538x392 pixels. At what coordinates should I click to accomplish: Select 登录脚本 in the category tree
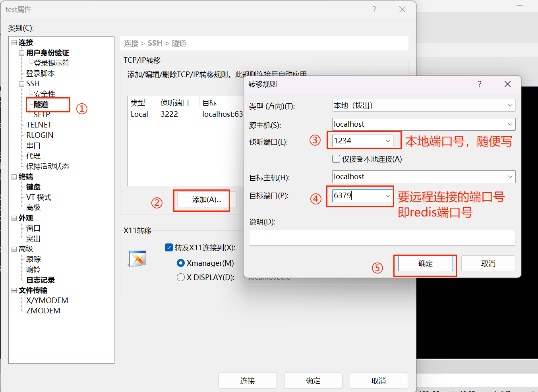tap(41, 73)
